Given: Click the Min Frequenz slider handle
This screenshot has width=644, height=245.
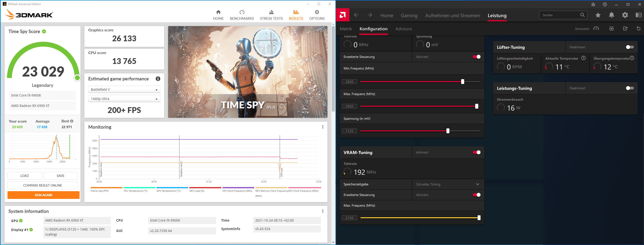Looking at the screenshot, I should 462,82.
